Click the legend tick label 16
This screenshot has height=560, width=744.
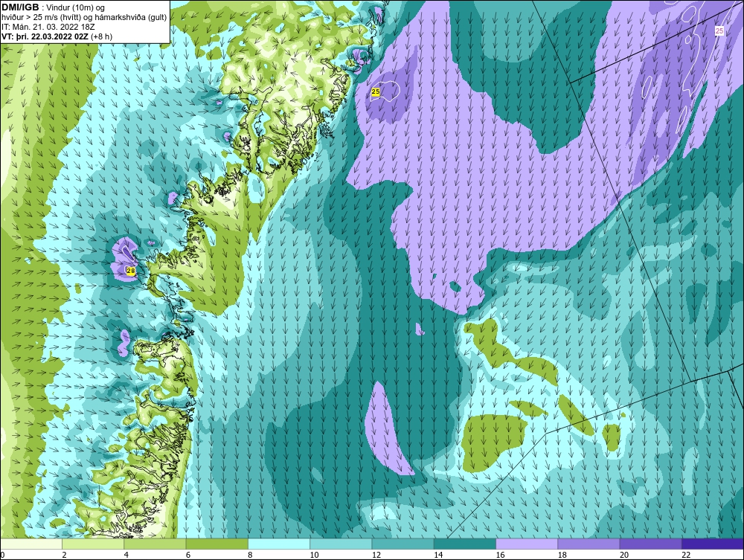(x=500, y=555)
